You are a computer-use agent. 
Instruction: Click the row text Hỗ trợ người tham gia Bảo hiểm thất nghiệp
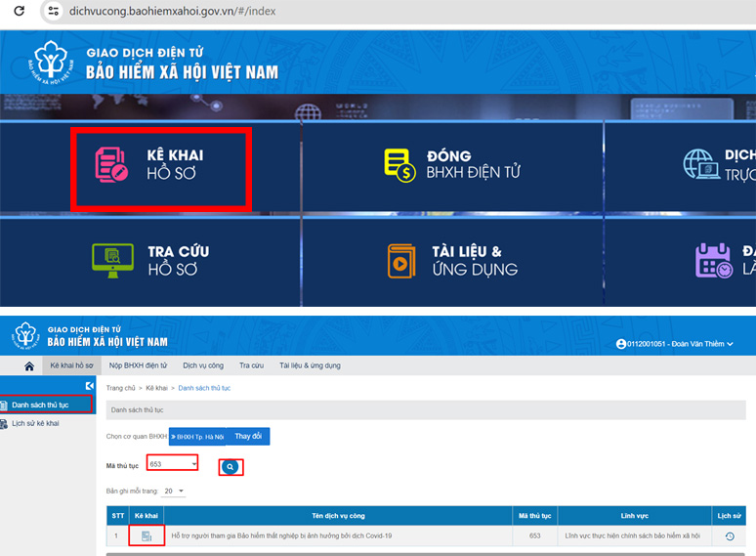tap(281, 535)
